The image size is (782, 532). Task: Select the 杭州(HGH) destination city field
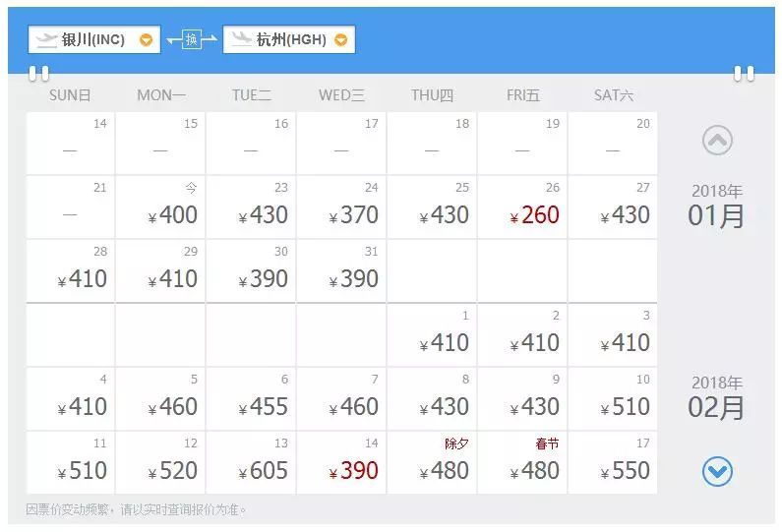[289, 40]
